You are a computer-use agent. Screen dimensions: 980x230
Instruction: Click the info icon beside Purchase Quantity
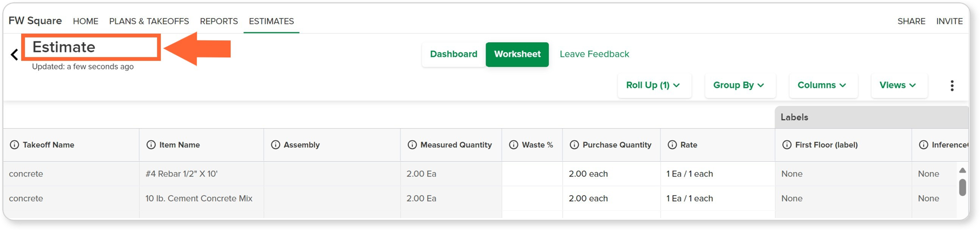coord(574,145)
